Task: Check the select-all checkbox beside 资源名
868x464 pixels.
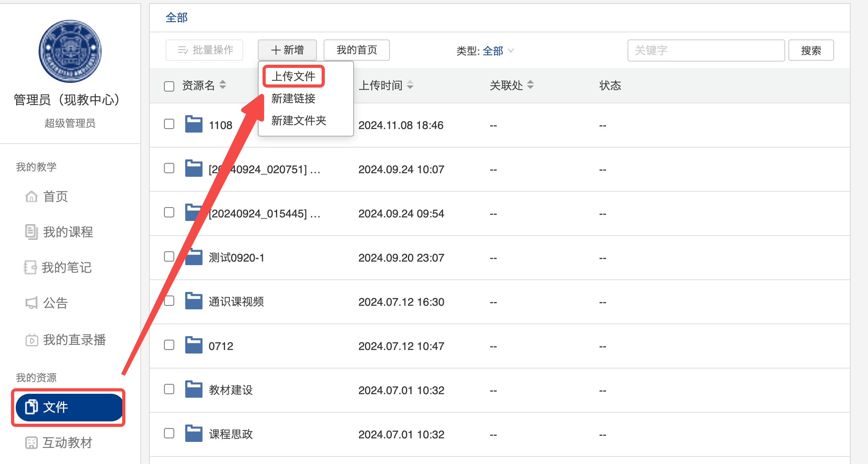Action: click(169, 86)
